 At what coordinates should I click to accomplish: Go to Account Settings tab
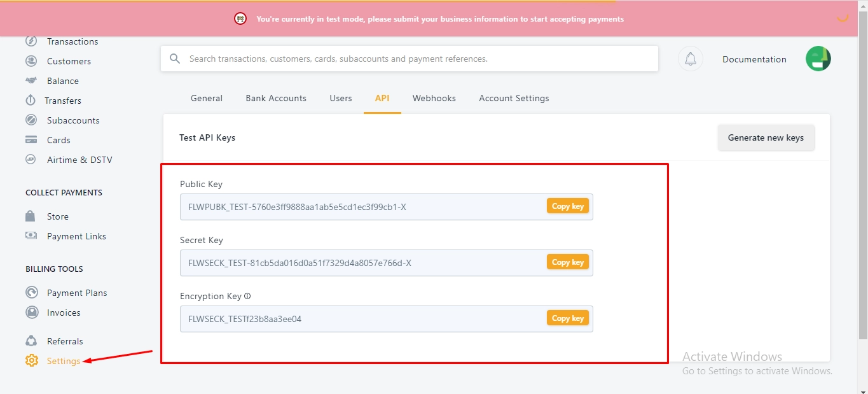[514, 99]
